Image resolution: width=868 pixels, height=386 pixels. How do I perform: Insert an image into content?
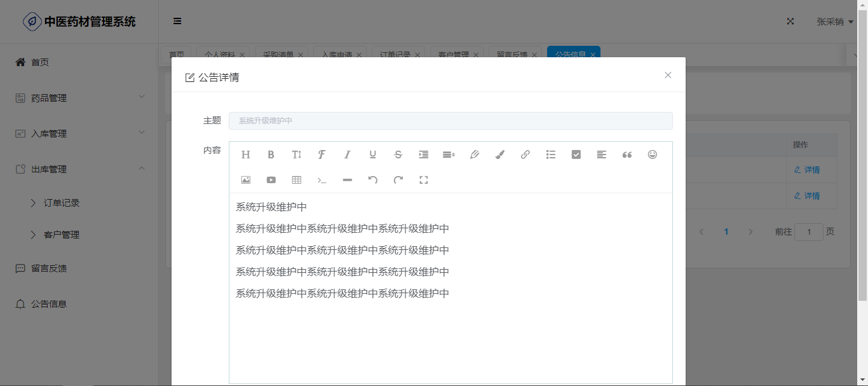(246, 180)
